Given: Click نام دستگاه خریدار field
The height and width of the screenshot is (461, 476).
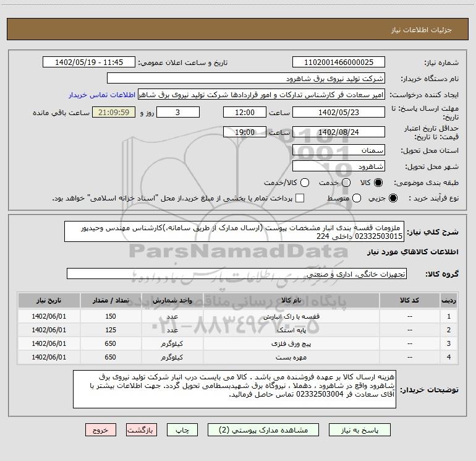Looking at the screenshot, I should (246, 78).
